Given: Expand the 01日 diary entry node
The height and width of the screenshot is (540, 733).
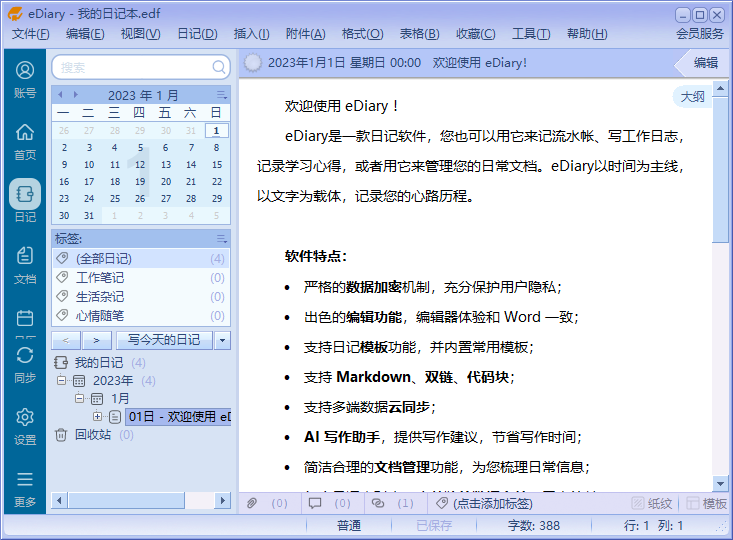Looking at the screenshot, I should pyautogui.click(x=97, y=416).
